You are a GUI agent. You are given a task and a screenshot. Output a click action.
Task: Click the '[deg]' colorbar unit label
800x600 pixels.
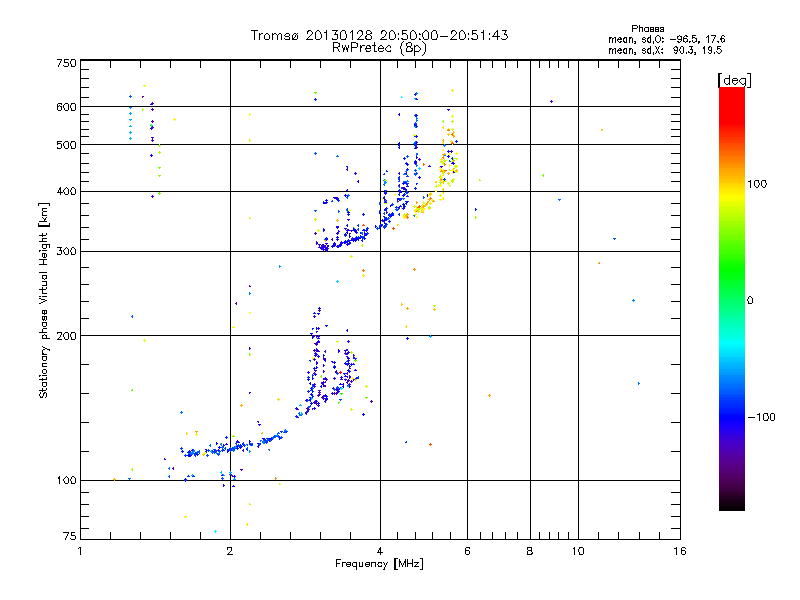(x=734, y=80)
